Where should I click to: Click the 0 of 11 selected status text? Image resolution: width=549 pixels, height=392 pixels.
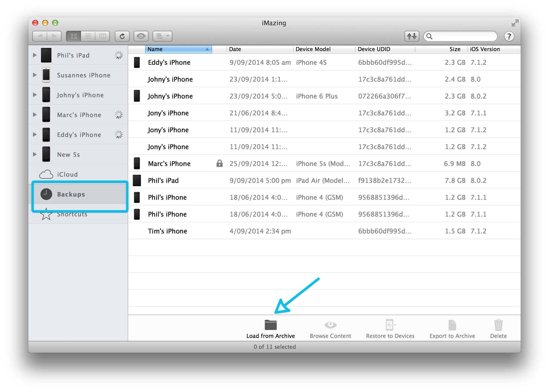274,347
